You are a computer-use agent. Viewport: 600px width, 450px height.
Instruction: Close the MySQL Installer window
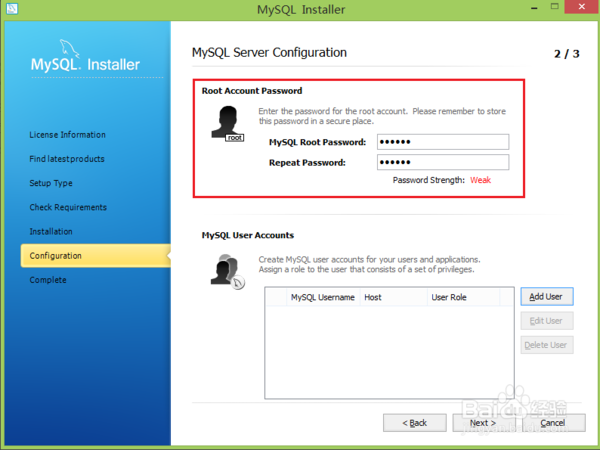pos(582,7)
